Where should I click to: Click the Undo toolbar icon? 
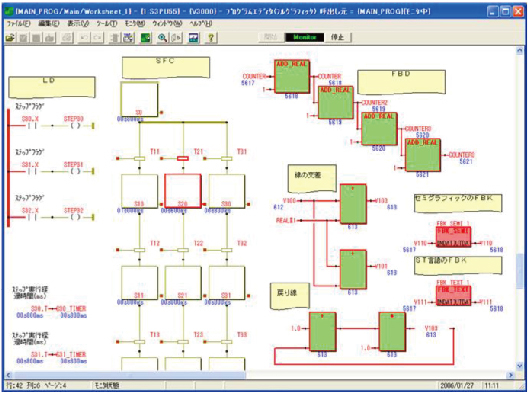84,37
